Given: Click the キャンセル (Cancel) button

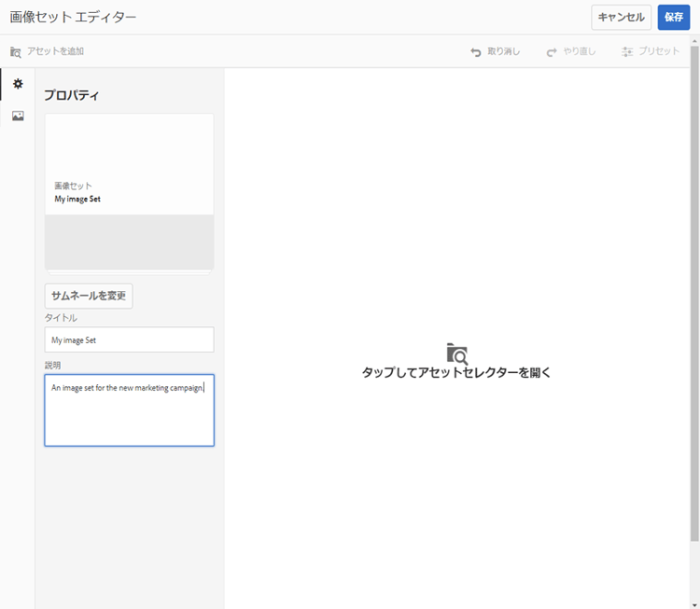Looking at the screenshot, I should click(621, 18).
